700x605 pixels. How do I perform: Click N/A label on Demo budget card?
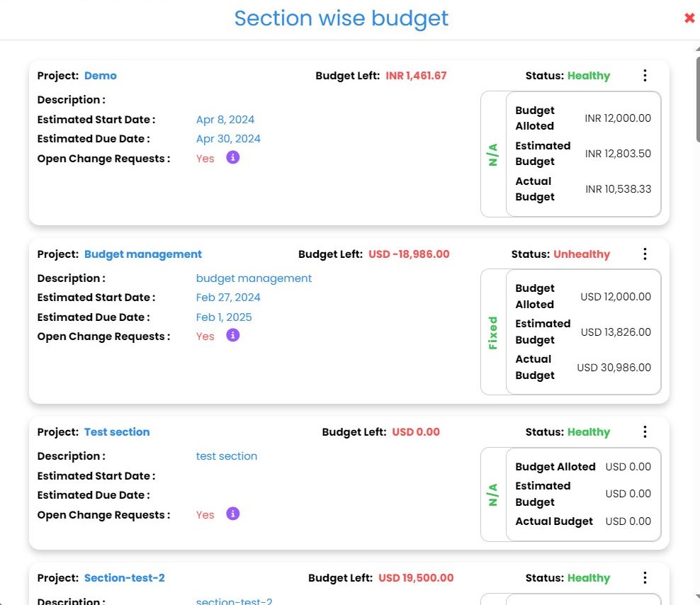coord(493,154)
